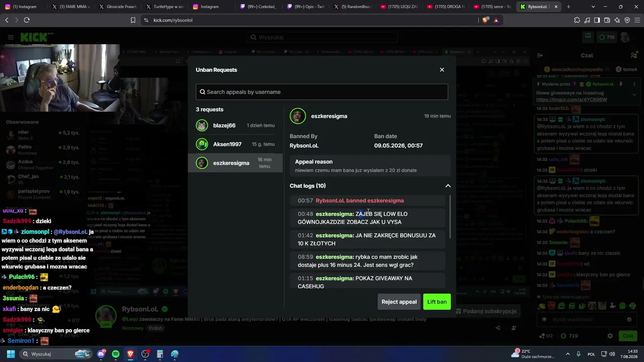Open Brave VPN shield icon
The width and height of the screenshot is (644, 362).
pos(627,20)
